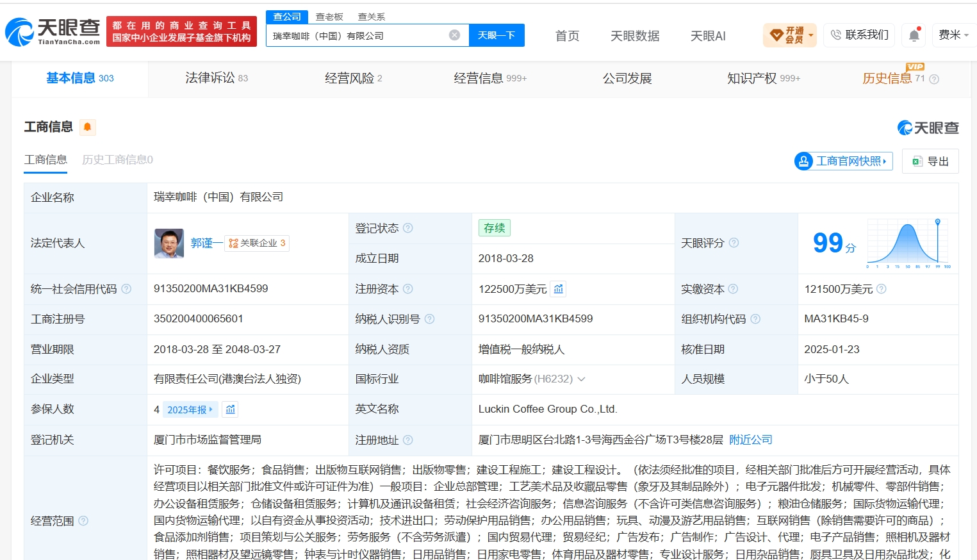The image size is (977, 560).
Task: Open 郭谨一 profile photo
Action: point(169,243)
